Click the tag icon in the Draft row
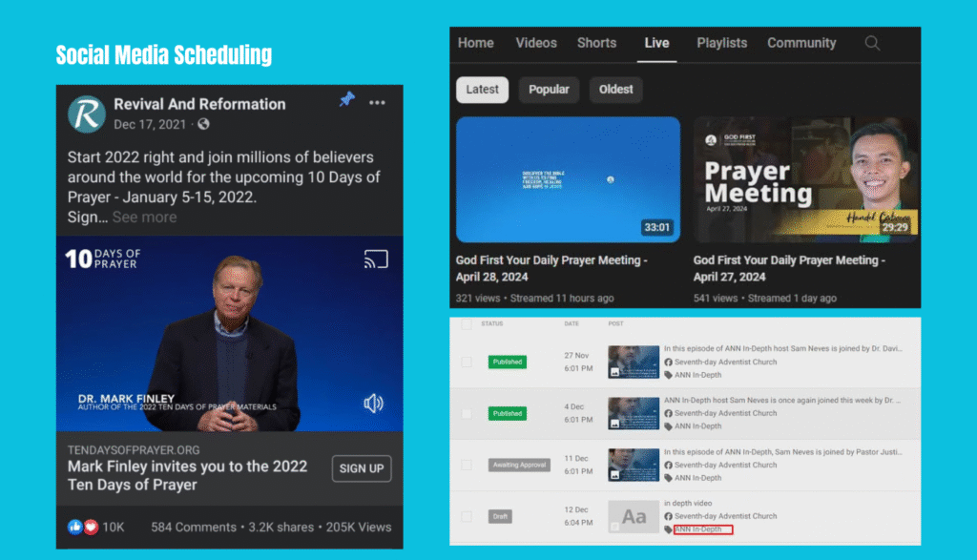Image resolution: width=977 pixels, height=560 pixels. [x=668, y=529]
